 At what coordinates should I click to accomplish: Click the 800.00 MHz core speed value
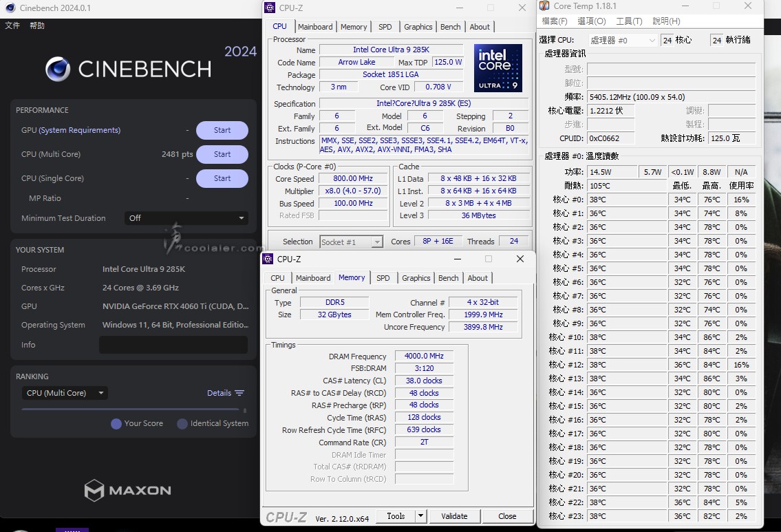[x=353, y=178]
